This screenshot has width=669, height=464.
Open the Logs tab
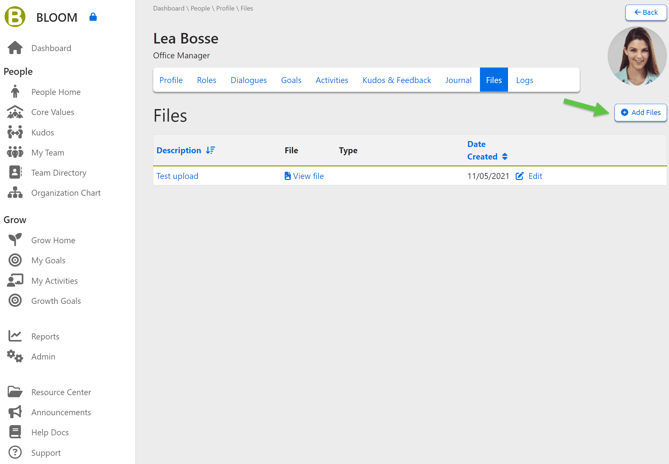(524, 80)
